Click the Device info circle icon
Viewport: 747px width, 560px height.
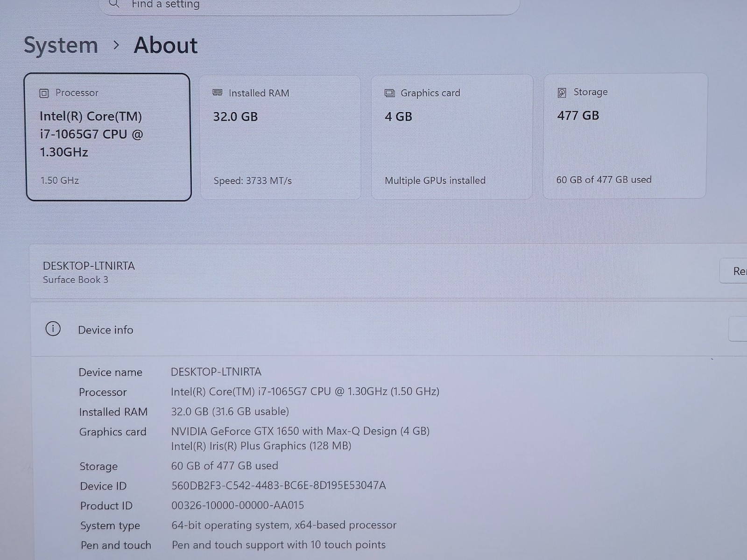coord(53,329)
